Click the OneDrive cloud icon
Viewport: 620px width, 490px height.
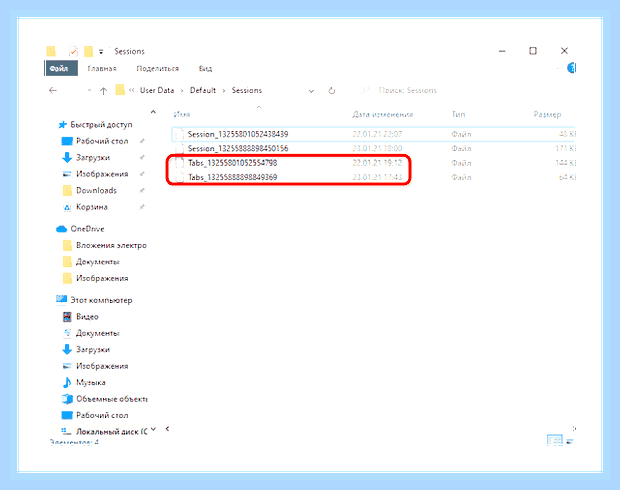[x=61, y=229]
